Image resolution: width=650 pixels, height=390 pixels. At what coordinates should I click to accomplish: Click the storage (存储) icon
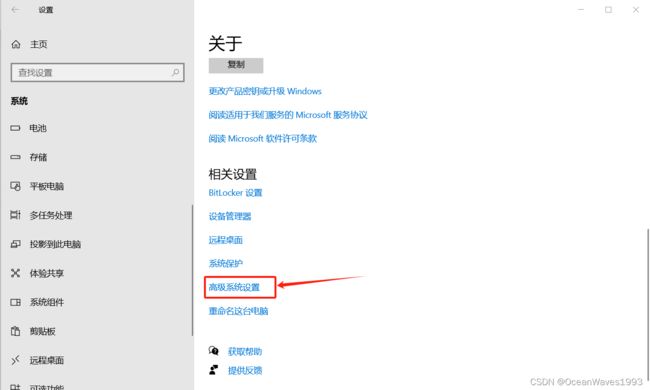click(x=15, y=157)
